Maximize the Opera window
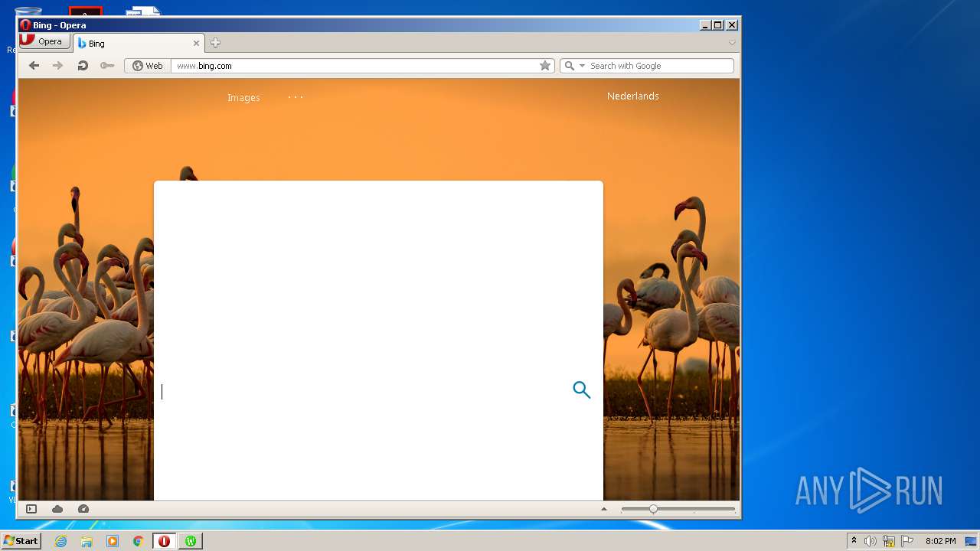The image size is (980, 551). tap(718, 25)
